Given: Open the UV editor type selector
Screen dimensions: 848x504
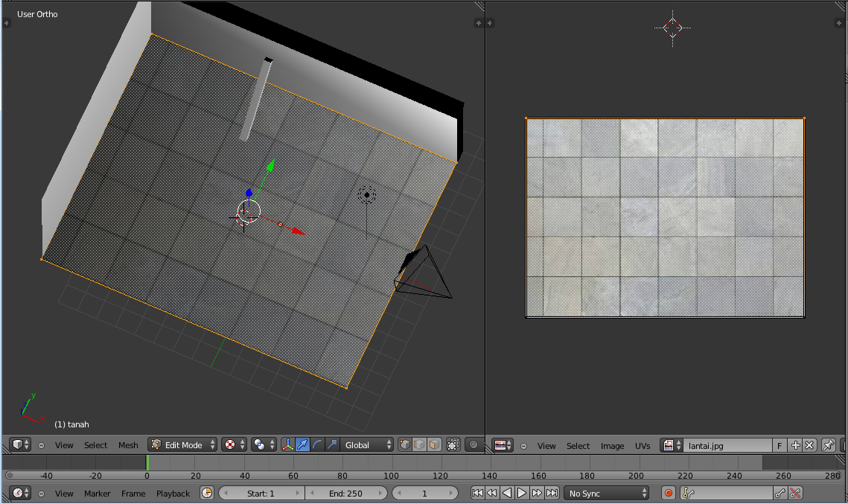Looking at the screenshot, I should click(x=503, y=445).
